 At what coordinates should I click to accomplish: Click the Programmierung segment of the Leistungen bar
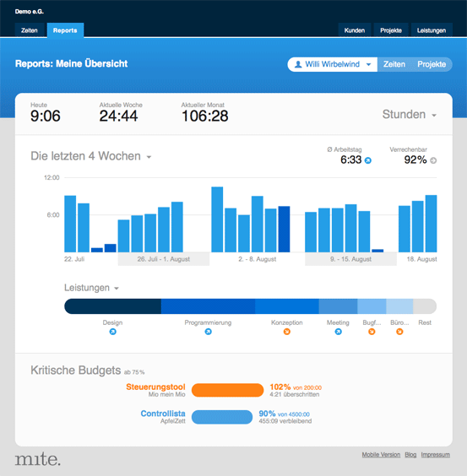[x=208, y=306]
